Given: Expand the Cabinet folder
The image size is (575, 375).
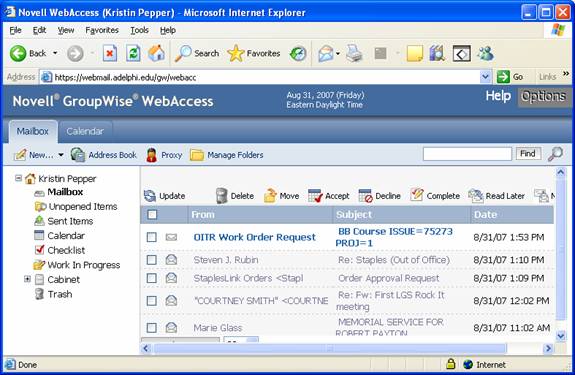Looking at the screenshot, I should [x=27, y=279].
